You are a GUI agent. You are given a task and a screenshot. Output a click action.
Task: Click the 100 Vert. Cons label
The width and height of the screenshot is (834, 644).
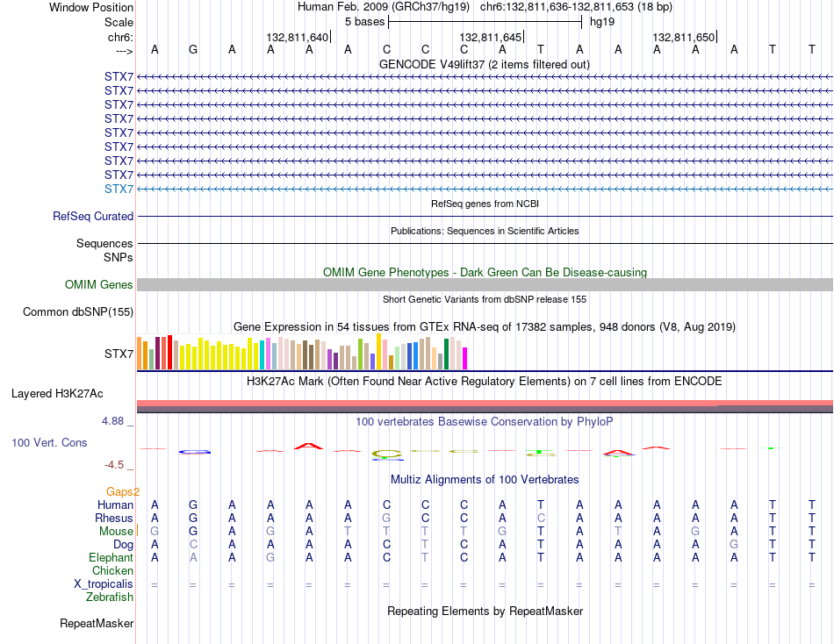[x=49, y=442]
